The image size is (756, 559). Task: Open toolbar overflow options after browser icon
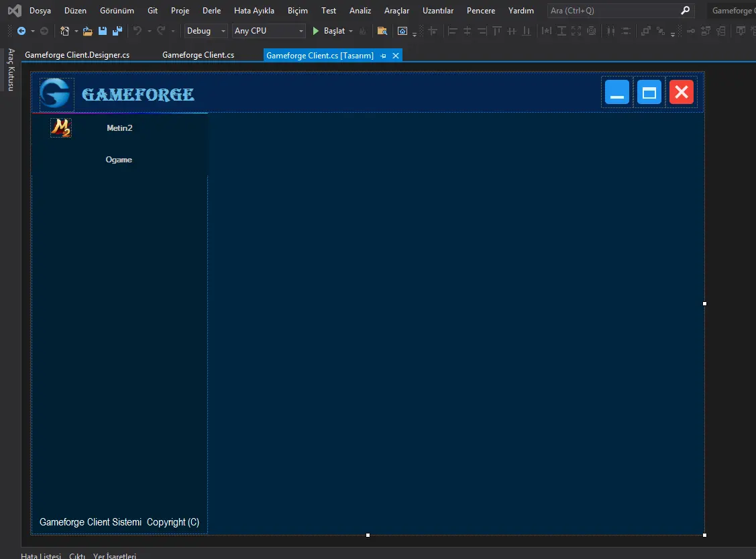tap(414, 34)
